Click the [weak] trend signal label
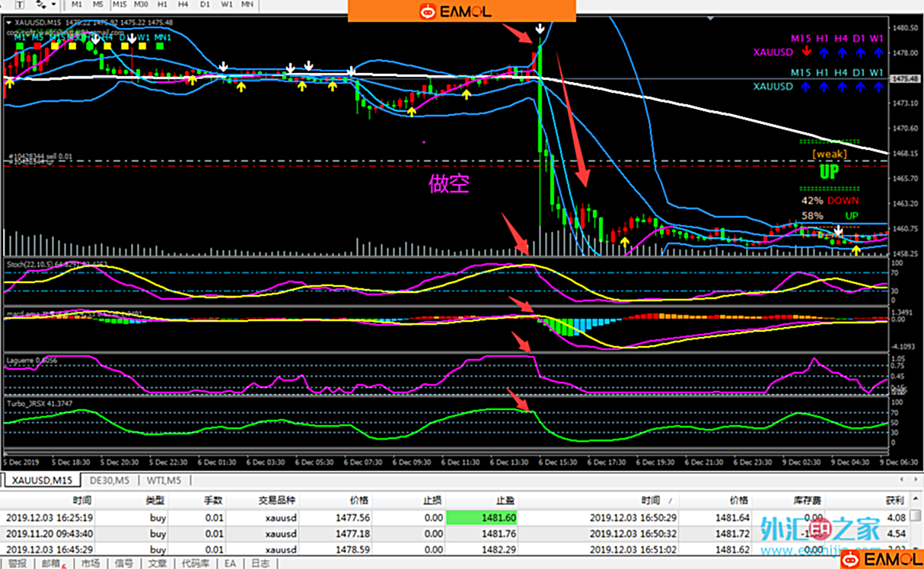924x569 pixels. 830,154
